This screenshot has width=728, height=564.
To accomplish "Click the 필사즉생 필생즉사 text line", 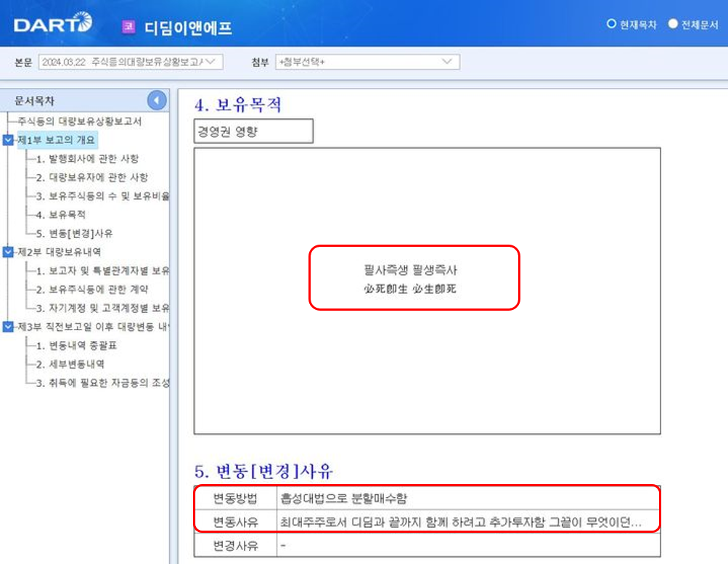I will coord(410,270).
